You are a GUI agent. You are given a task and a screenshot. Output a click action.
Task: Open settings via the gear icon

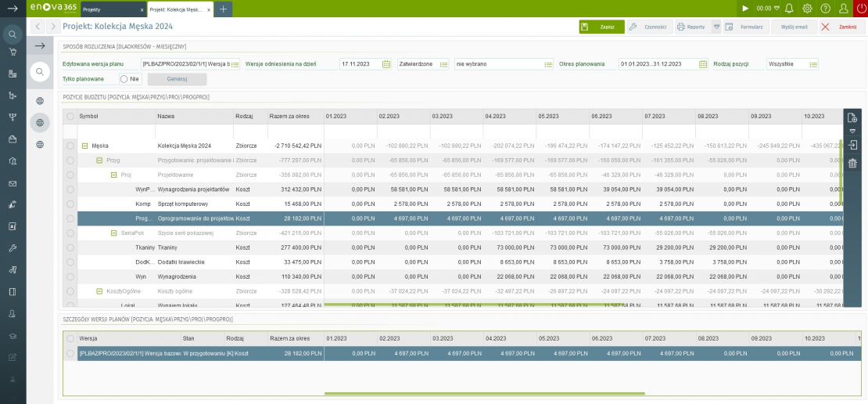(807, 9)
